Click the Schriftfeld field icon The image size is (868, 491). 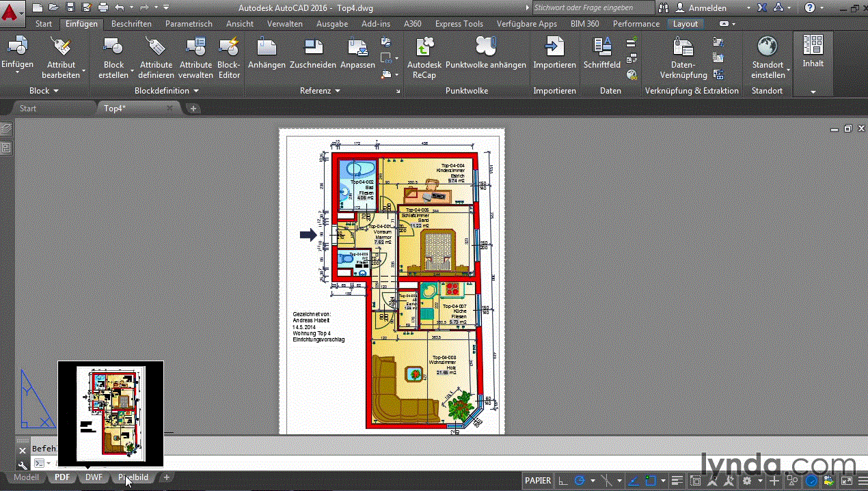pos(602,46)
